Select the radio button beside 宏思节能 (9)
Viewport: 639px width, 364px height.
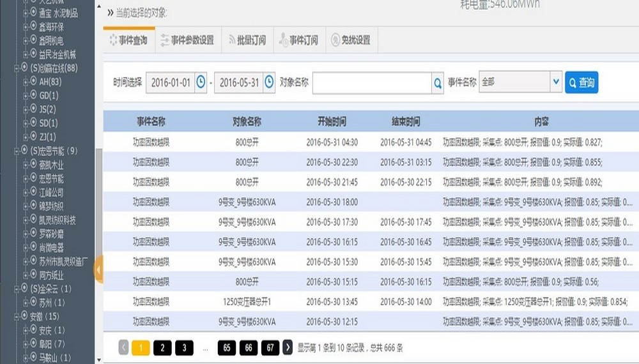click(x=25, y=151)
